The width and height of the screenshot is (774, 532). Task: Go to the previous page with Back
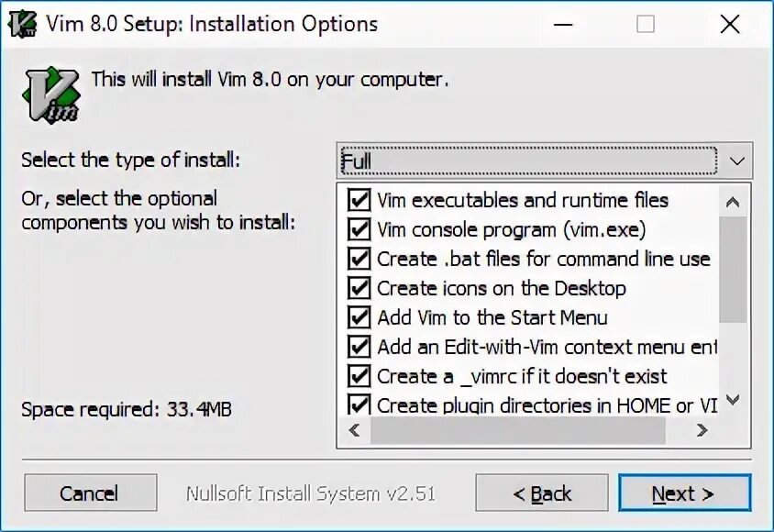coord(541,493)
